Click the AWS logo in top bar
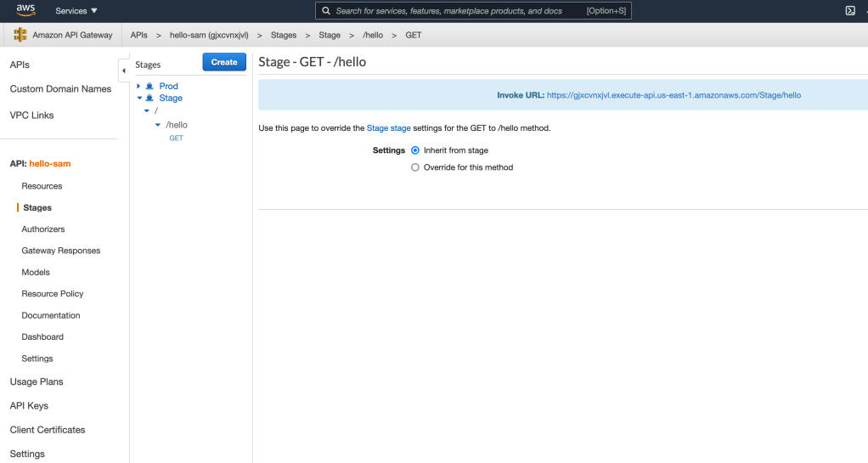Image resolution: width=868 pixels, height=463 pixels. coord(25,10)
